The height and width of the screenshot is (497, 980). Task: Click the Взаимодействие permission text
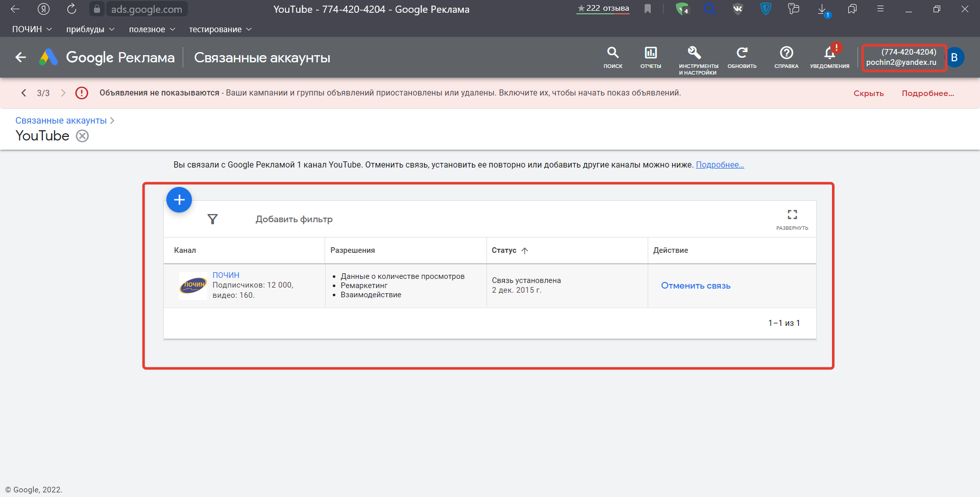point(371,295)
